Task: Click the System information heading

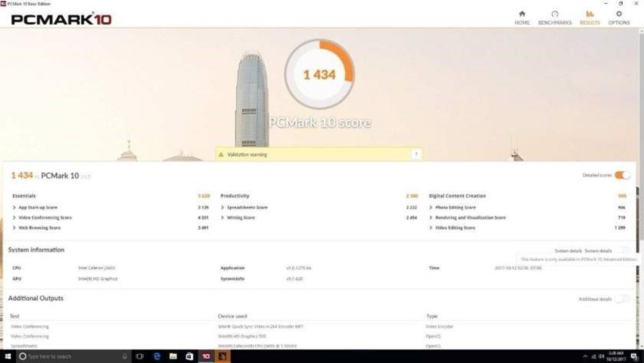Action: tap(36, 250)
